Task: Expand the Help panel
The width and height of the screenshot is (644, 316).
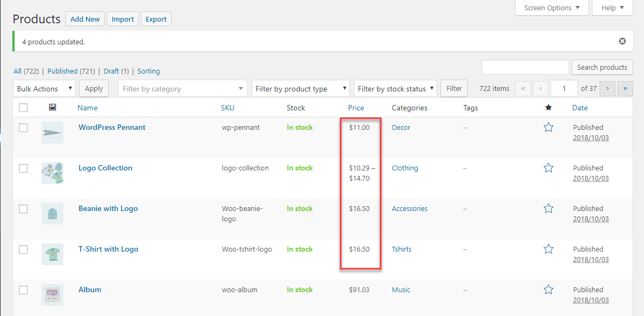Action: coord(613,8)
